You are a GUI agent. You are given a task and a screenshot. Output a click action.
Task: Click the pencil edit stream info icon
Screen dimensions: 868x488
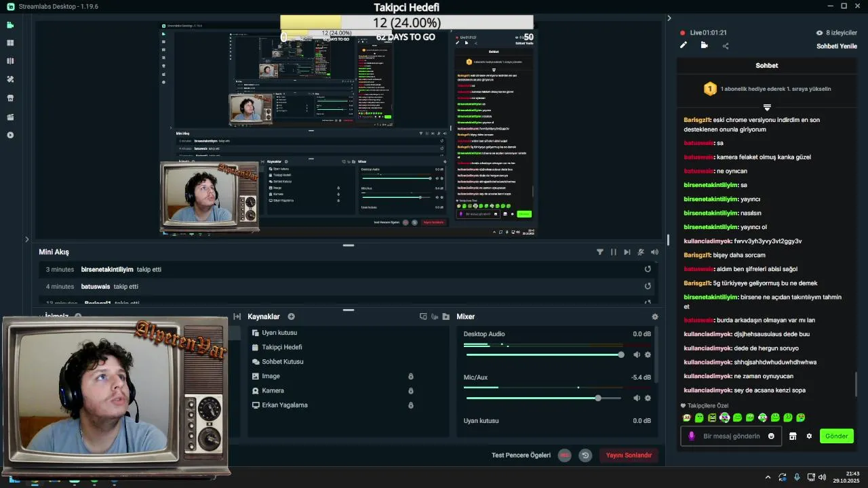click(x=684, y=45)
